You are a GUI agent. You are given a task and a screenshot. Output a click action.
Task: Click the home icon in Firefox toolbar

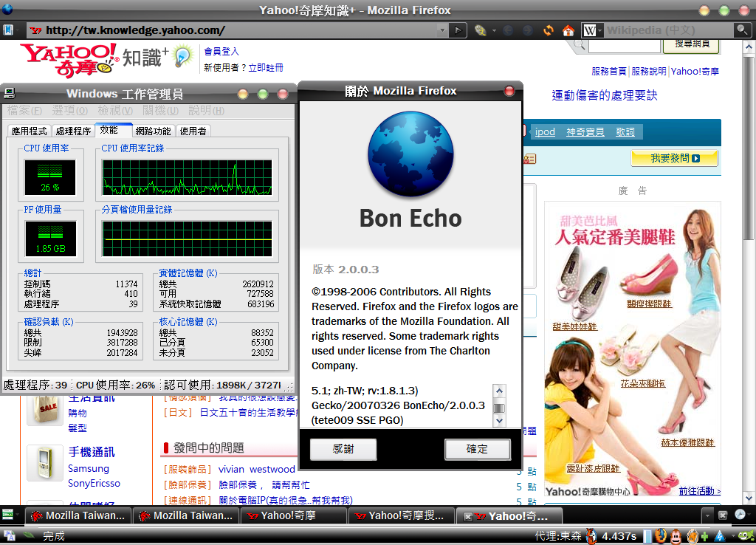(x=568, y=30)
